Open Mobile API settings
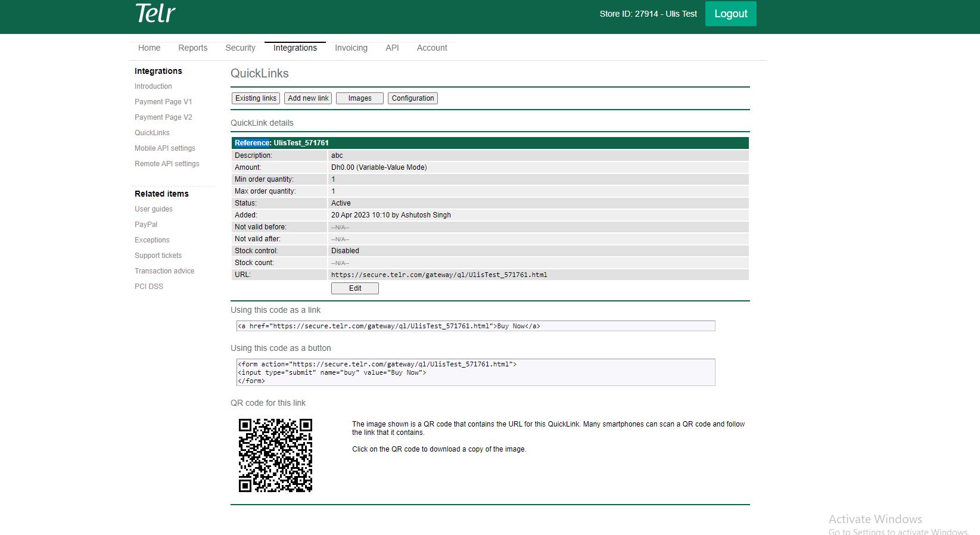This screenshot has width=980, height=535. (x=165, y=148)
